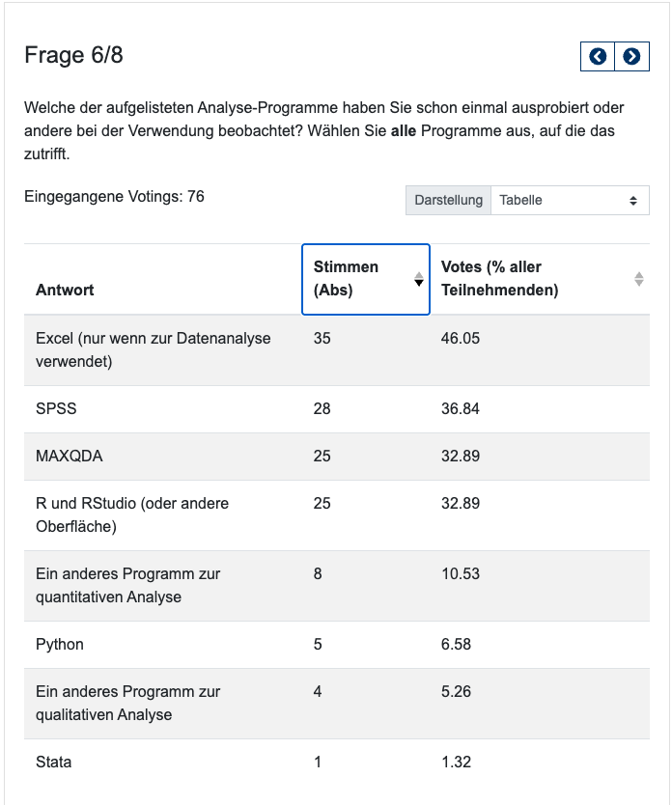Click the 46.05 percentage cell
Viewport: 672px width, 805px height.
pos(461,339)
